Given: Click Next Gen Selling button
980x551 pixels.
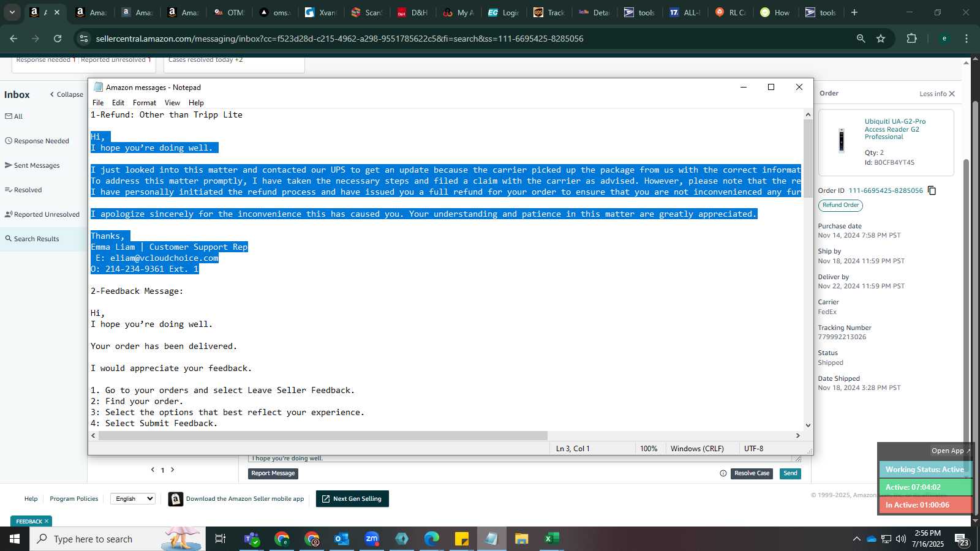Looking at the screenshot, I should tap(352, 499).
